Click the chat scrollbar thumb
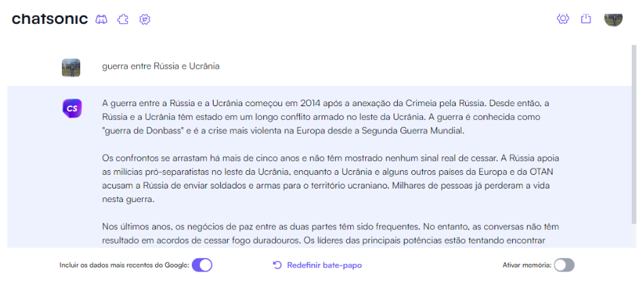644x296 pixels. (x=634, y=135)
